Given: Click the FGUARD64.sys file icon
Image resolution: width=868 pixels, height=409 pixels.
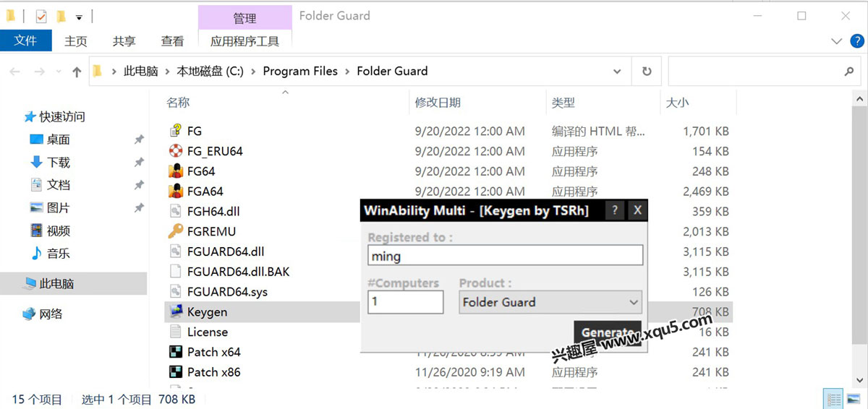Looking at the screenshot, I should pyautogui.click(x=175, y=292).
